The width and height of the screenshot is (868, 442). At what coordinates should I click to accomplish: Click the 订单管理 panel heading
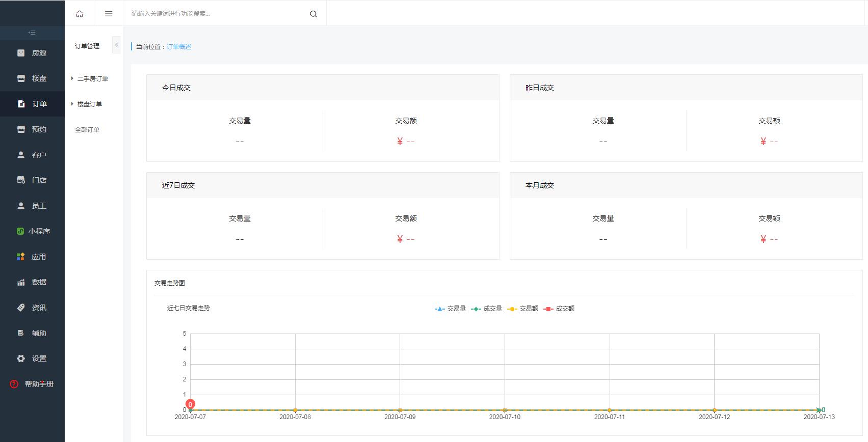(x=87, y=46)
